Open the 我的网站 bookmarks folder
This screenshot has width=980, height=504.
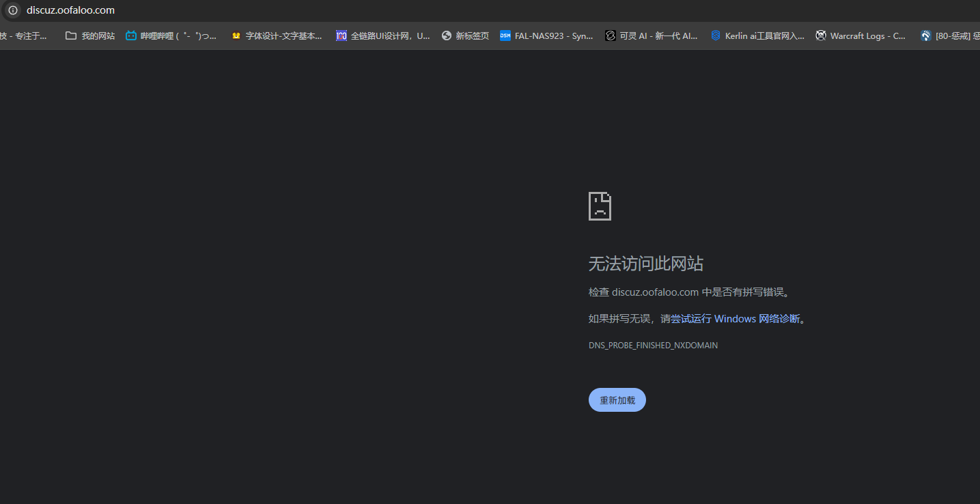(x=89, y=35)
